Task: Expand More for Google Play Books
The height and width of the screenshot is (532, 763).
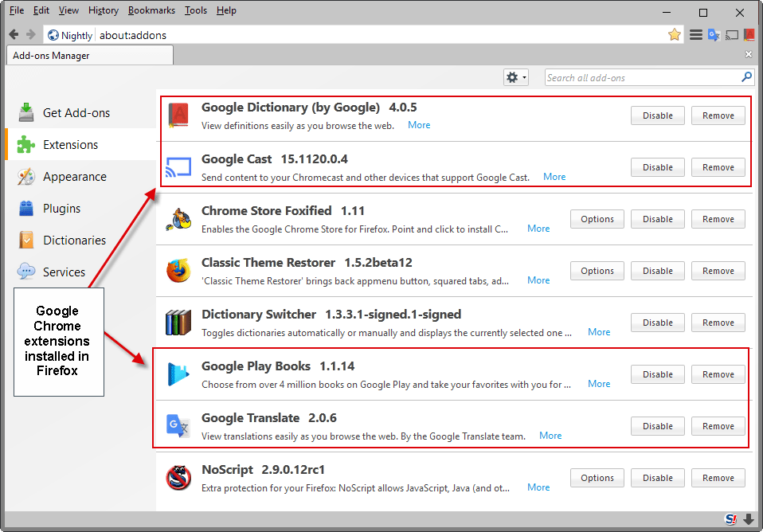Action: click(599, 384)
